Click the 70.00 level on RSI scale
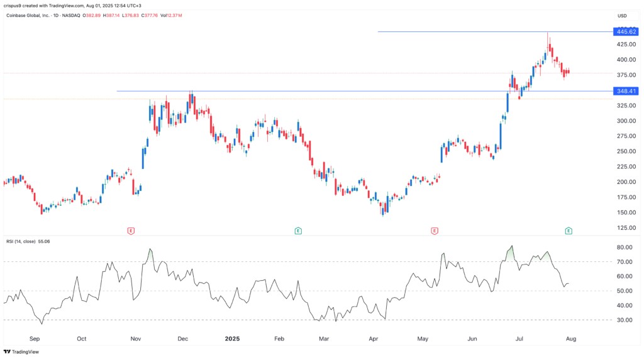This screenshot has width=644, height=358. coord(624,261)
